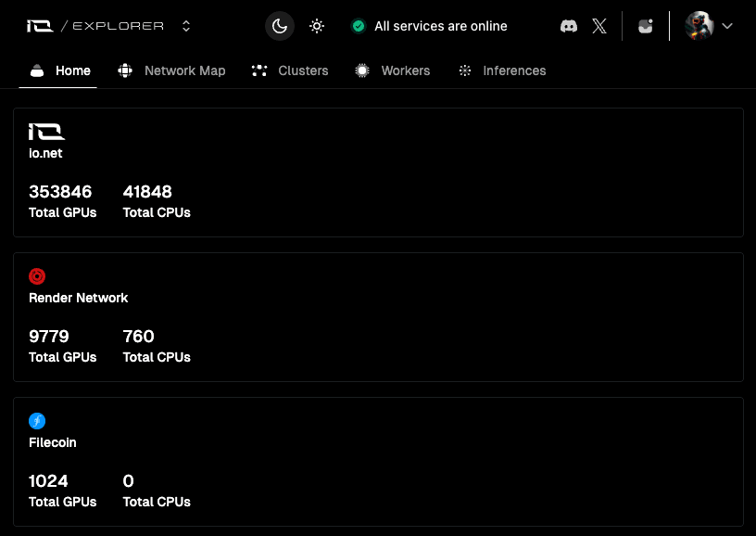Enable light mode sun toggle
The image size is (756, 536).
tap(317, 26)
